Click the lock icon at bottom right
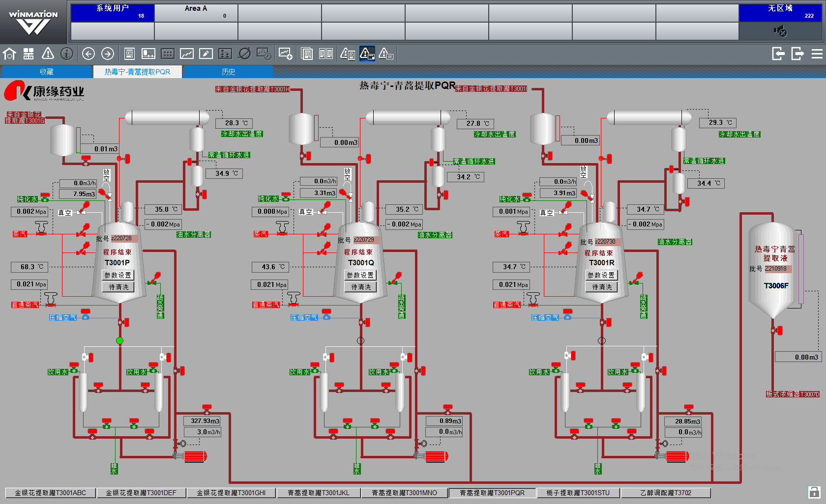826x504 pixels. (x=814, y=492)
